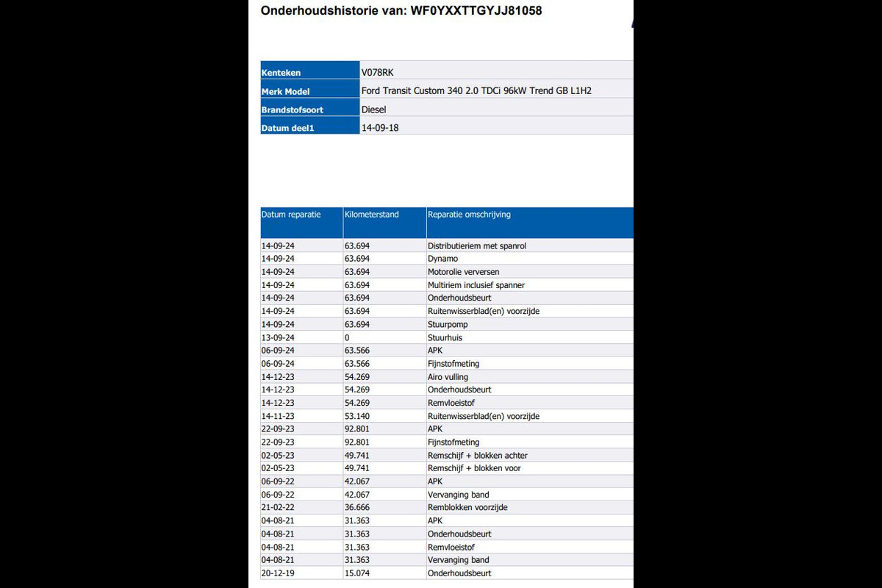Select the Remblokken voorzijde entry
This screenshot has width=882, height=588.
click(x=467, y=508)
